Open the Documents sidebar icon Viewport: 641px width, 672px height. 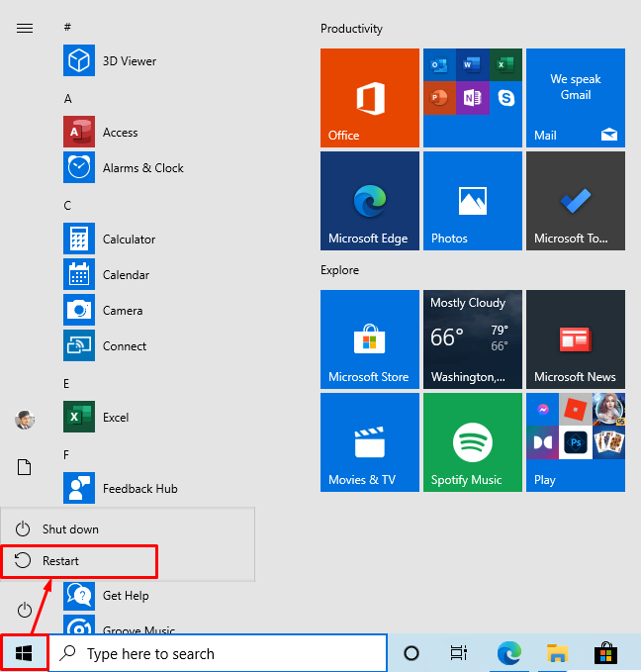[x=24, y=467]
